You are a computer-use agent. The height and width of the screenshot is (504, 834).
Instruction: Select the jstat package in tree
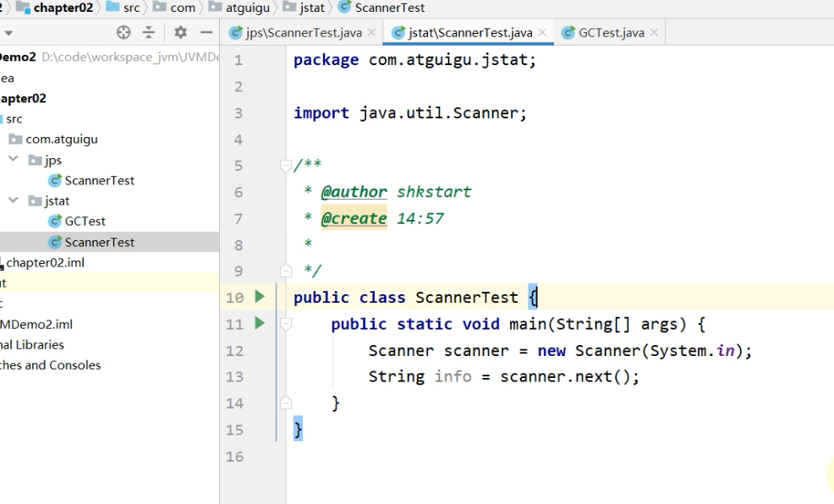[x=57, y=201]
